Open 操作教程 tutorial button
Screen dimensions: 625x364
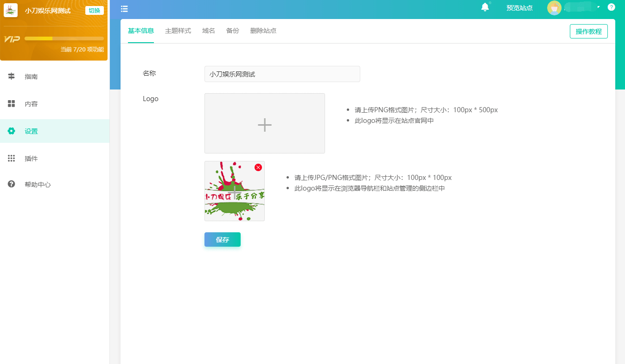(588, 32)
